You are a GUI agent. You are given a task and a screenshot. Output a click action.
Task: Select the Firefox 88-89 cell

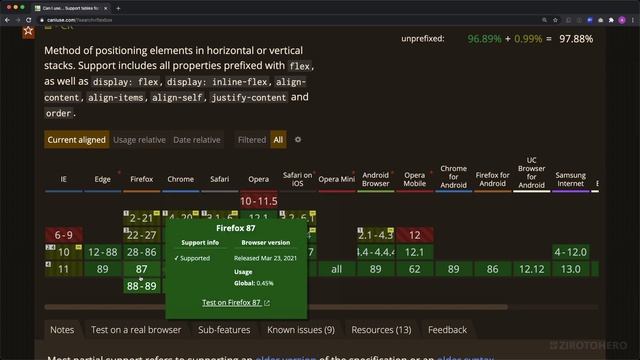point(142,286)
